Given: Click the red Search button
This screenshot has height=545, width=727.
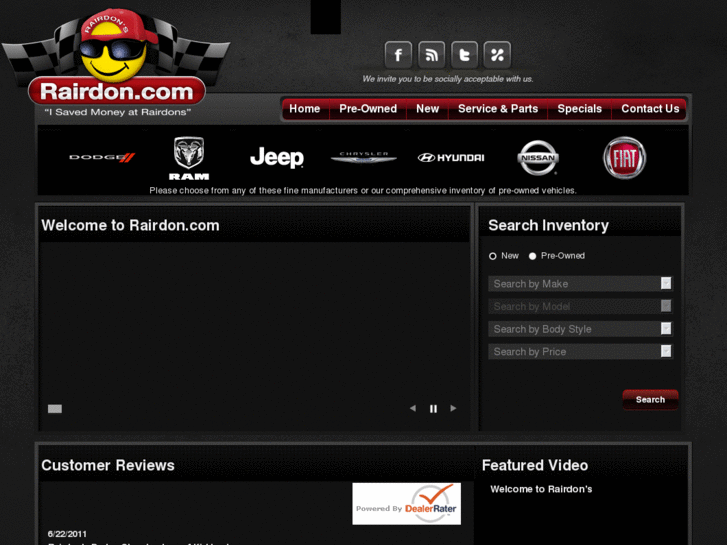Looking at the screenshot, I should (650, 399).
